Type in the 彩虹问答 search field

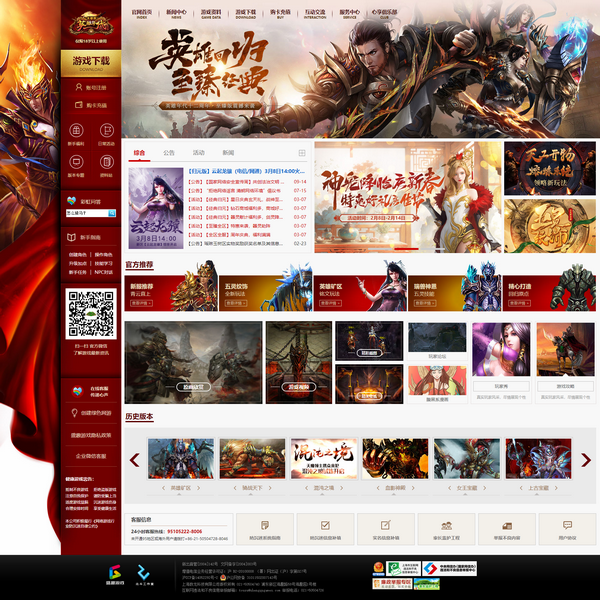click(x=85, y=213)
